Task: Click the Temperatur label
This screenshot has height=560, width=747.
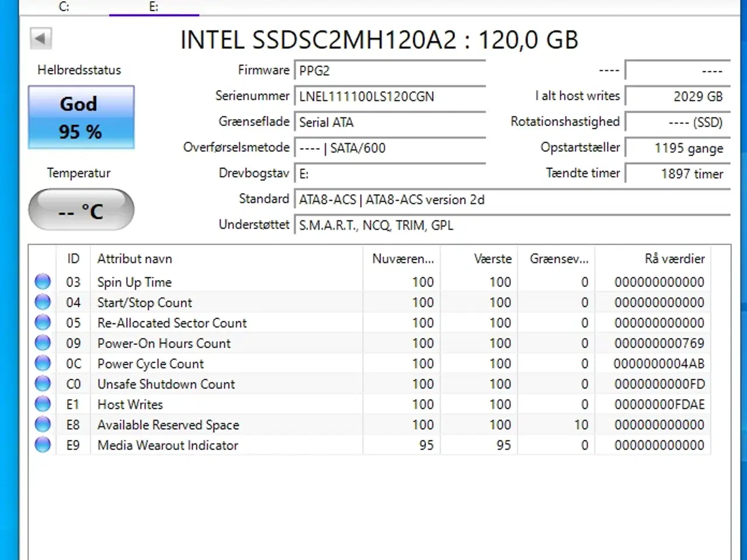Action: [79, 173]
